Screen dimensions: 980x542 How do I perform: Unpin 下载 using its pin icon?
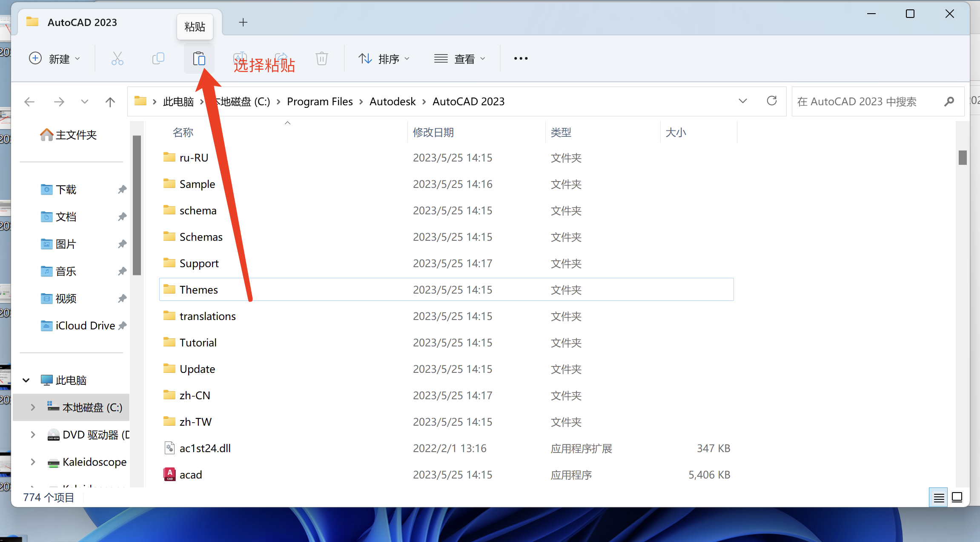click(x=122, y=189)
